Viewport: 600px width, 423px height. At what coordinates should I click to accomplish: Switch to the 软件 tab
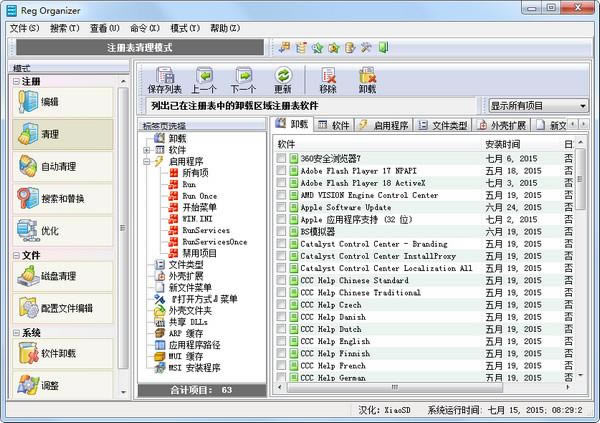coord(334,125)
